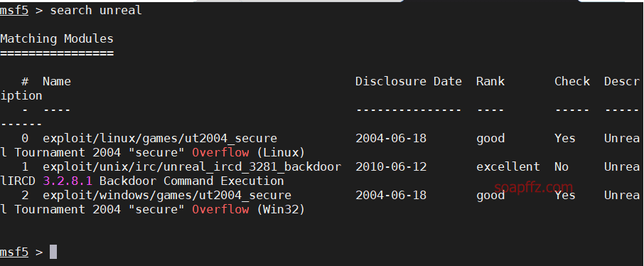This screenshot has height=266, width=644.
Task: Click the Check column header
Action: coord(572,81)
